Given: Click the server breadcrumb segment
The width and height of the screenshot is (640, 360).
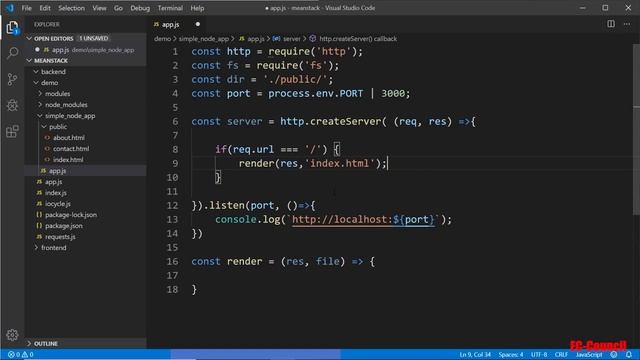Looking at the screenshot, I should [x=291, y=39].
